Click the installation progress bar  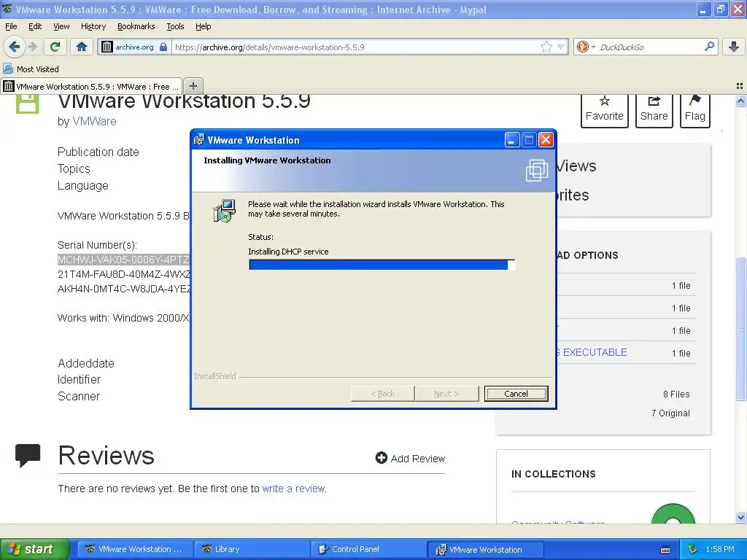(x=382, y=265)
